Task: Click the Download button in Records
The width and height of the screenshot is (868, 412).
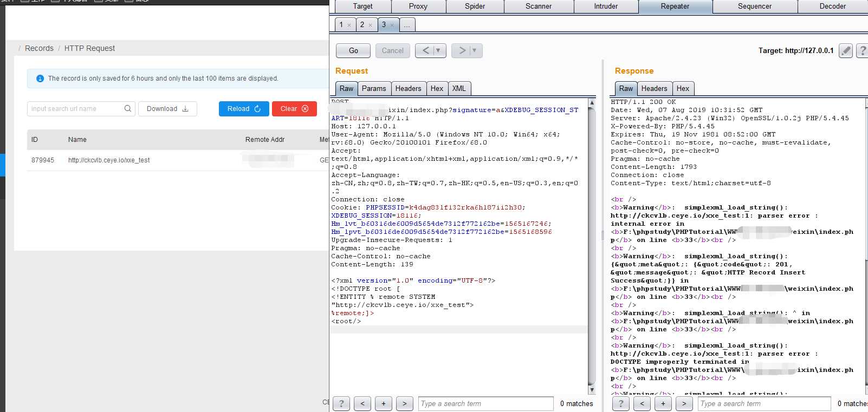Action: pos(167,109)
